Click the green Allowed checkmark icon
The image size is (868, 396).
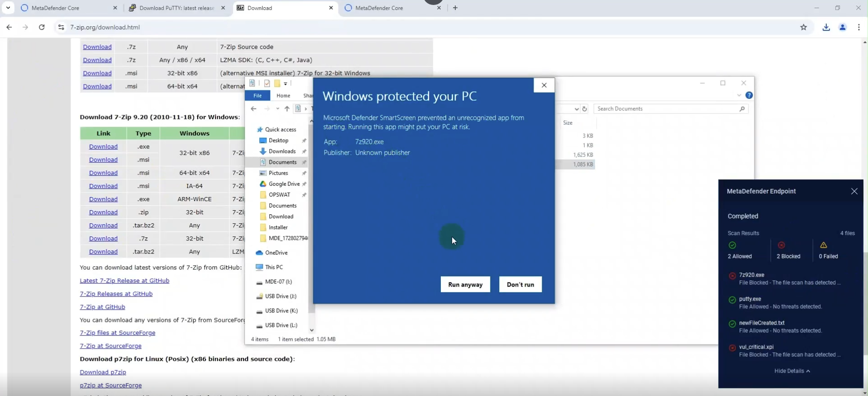tap(732, 245)
